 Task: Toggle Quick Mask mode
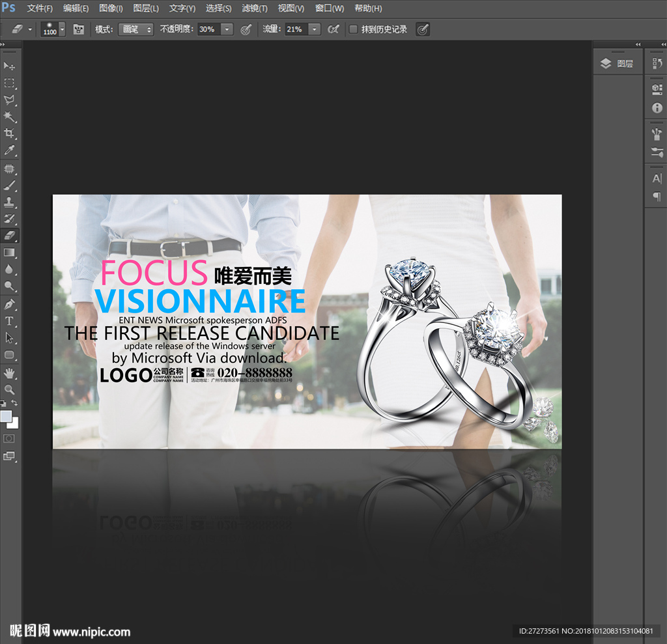point(10,439)
